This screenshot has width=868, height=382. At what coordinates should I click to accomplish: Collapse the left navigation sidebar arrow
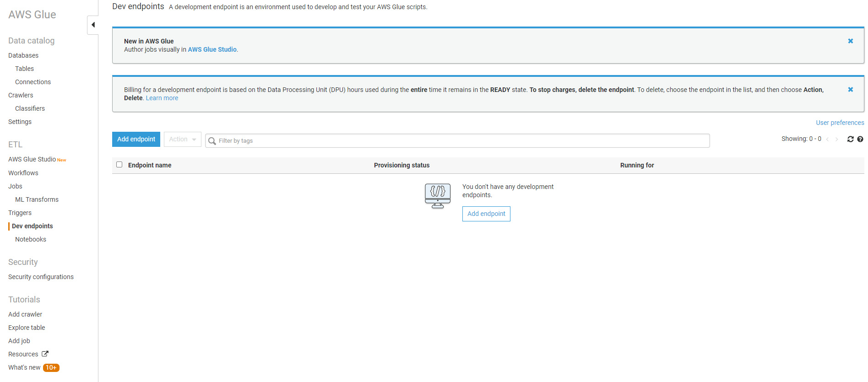(x=93, y=25)
